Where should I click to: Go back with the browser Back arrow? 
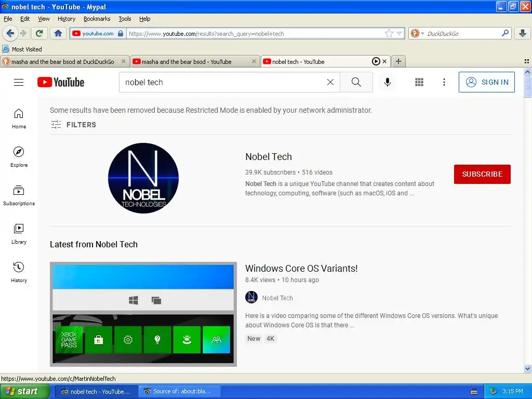coord(10,33)
